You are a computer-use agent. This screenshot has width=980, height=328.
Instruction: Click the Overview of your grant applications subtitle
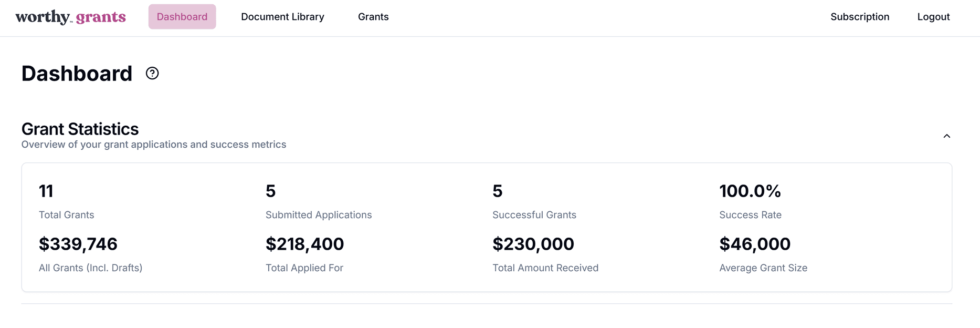[x=154, y=145]
